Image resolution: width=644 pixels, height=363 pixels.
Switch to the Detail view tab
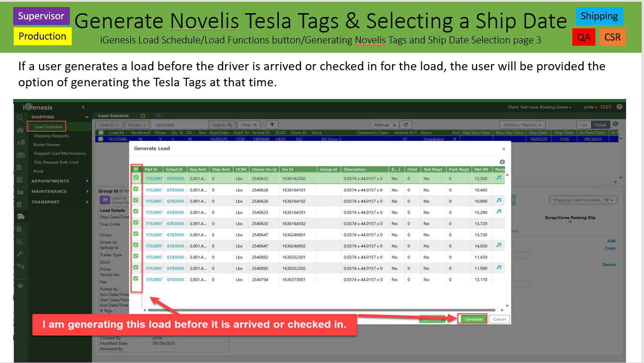[x=601, y=125]
